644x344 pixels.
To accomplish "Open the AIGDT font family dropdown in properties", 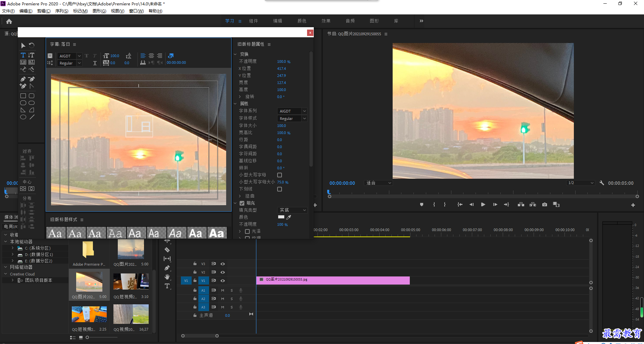I will click(292, 111).
